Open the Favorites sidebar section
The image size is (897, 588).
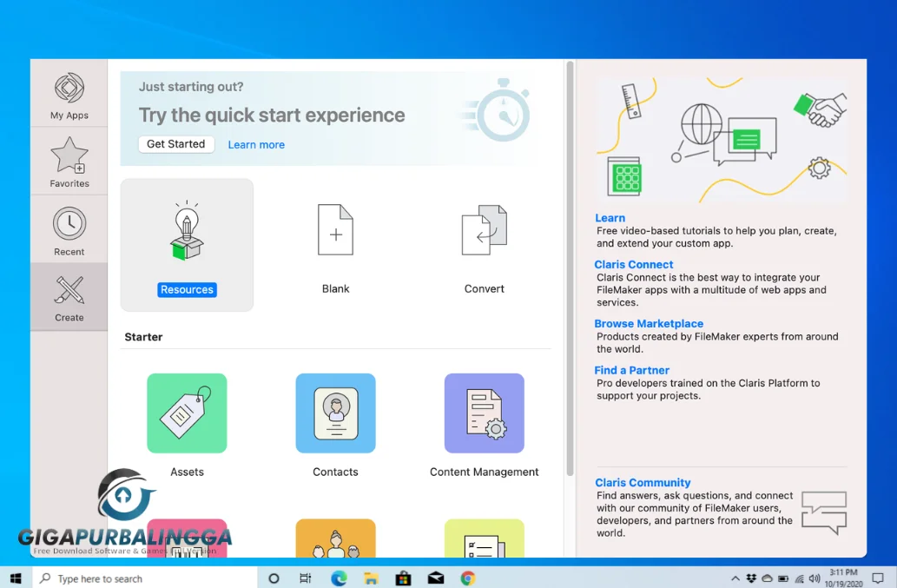point(69,162)
